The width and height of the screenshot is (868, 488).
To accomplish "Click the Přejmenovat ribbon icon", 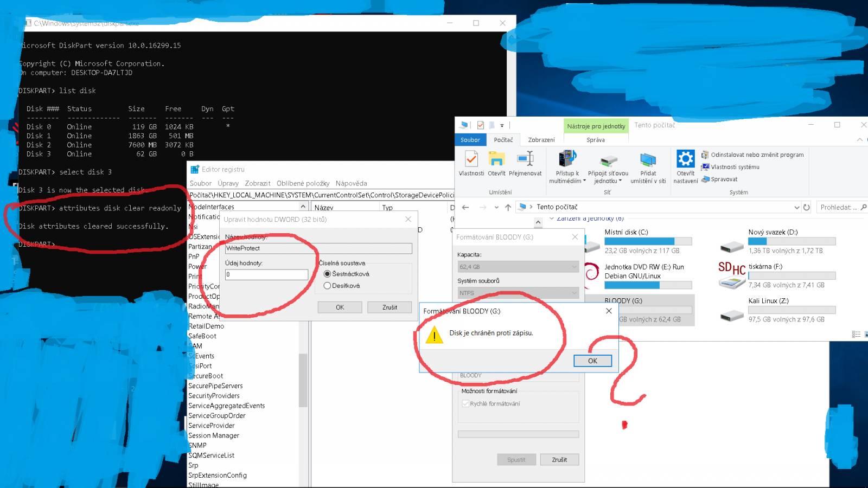I will 525,164.
